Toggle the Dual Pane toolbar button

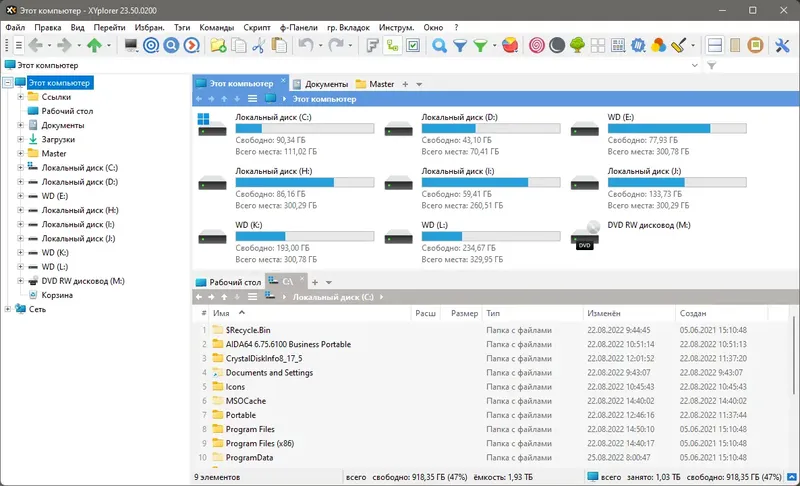point(715,45)
